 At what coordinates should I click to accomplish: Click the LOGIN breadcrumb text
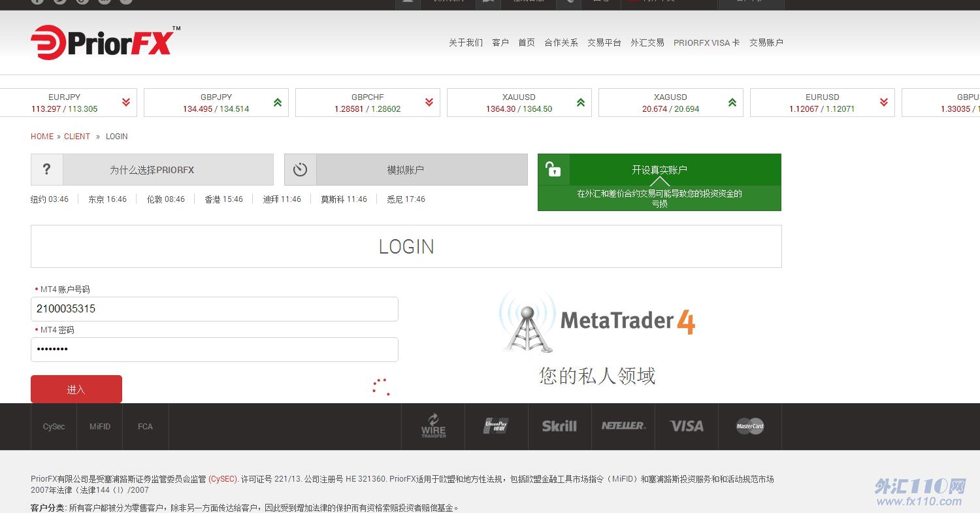117,137
